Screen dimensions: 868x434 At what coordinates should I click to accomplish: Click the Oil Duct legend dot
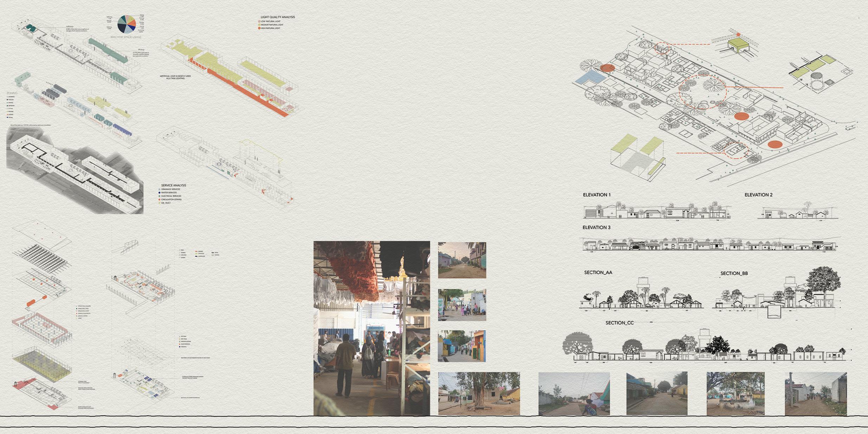pyautogui.click(x=160, y=203)
